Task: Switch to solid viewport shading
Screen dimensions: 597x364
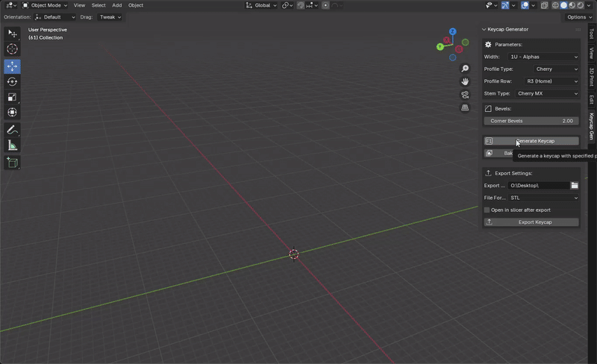Action: (563, 5)
